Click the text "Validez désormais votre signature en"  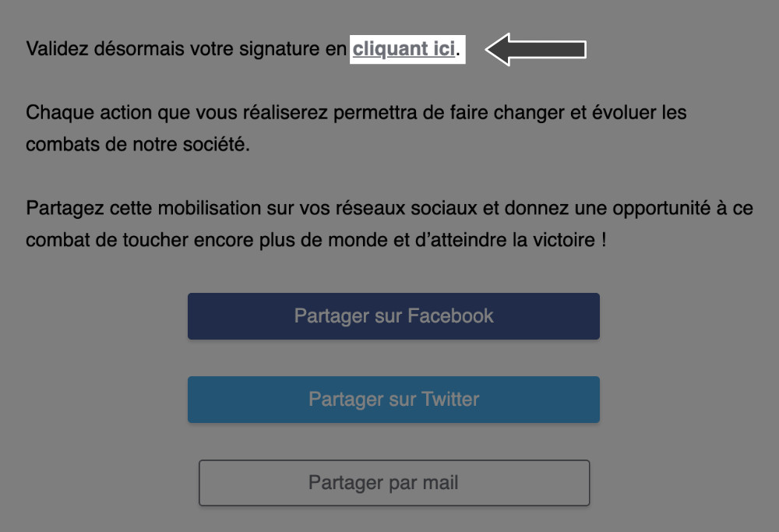coord(186,49)
